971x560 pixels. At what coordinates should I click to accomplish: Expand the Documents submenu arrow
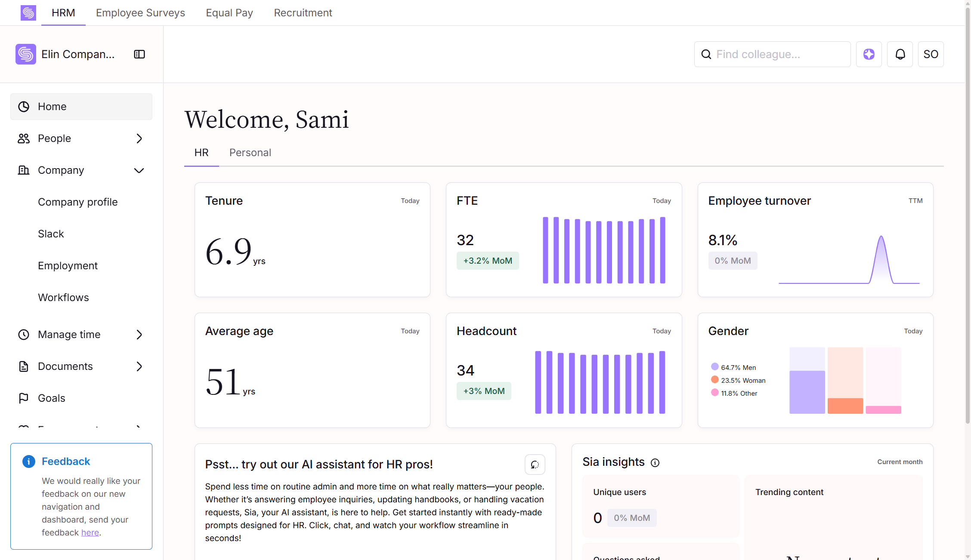pyautogui.click(x=139, y=366)
